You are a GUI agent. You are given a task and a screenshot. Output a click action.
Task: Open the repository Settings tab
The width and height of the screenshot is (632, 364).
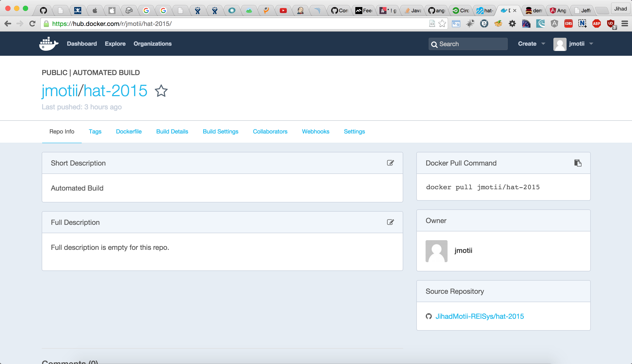click(x=354, y=132)
